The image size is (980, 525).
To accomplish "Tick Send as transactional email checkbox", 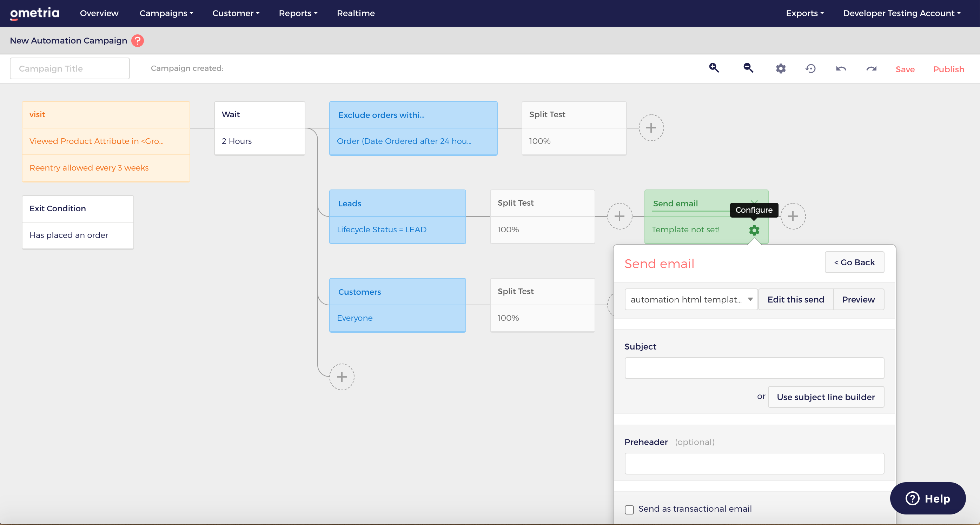I will [629, 510].
